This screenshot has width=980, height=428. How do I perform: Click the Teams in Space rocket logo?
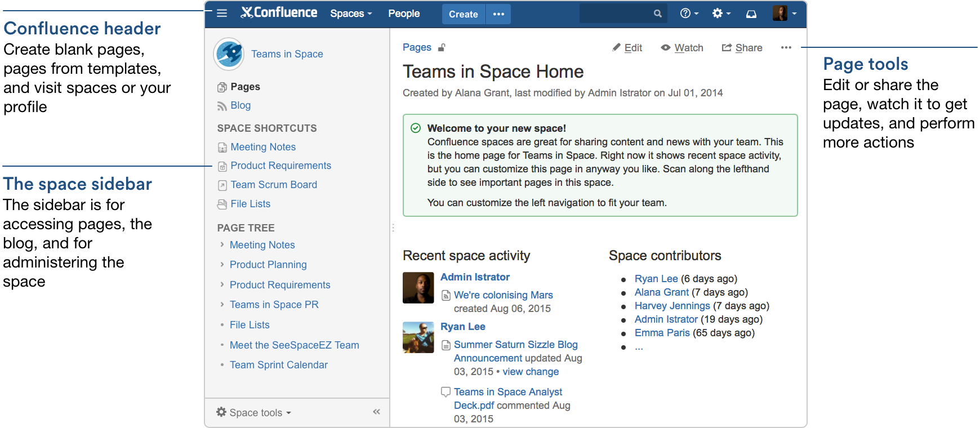pyautogui.click(x=229, y=54)
